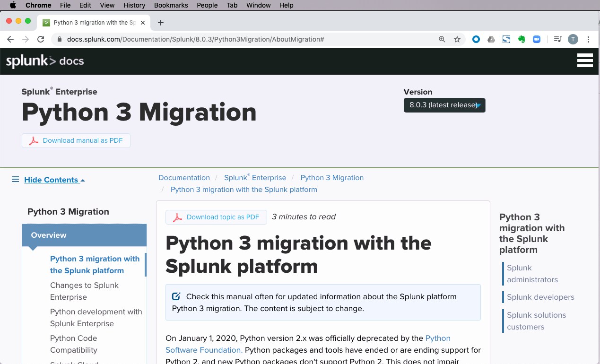Bookmark this page with the star icon

pos(457,39)
